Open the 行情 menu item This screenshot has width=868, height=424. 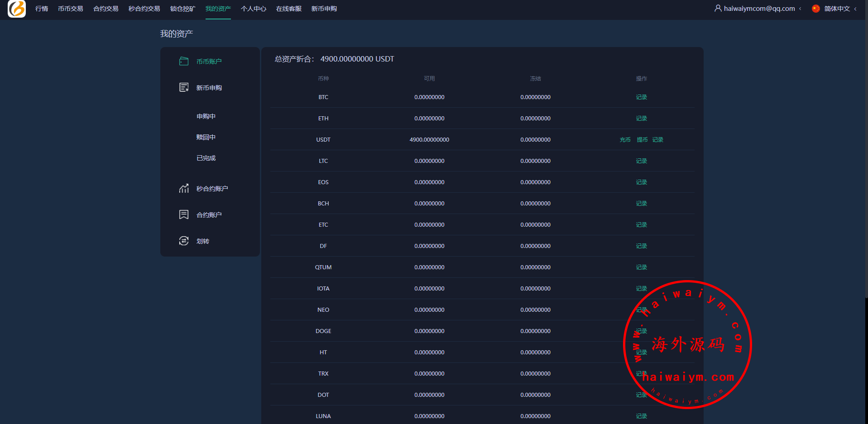point(42,9)
